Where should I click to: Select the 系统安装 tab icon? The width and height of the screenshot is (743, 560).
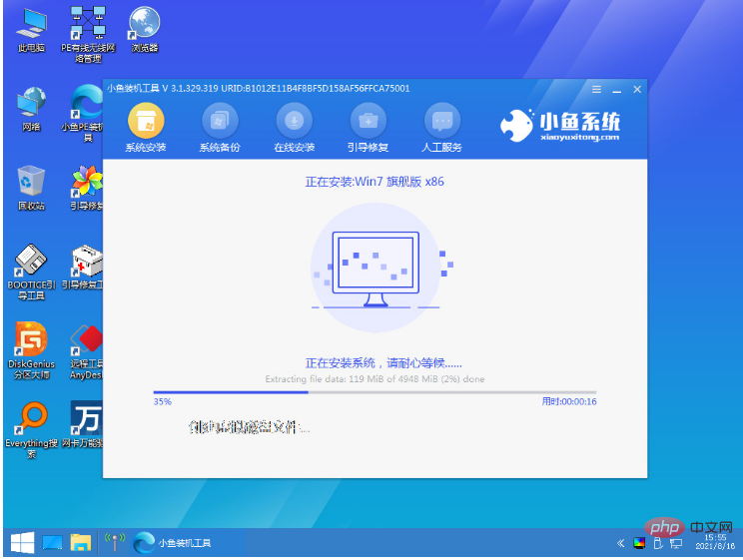pos(146,121)
